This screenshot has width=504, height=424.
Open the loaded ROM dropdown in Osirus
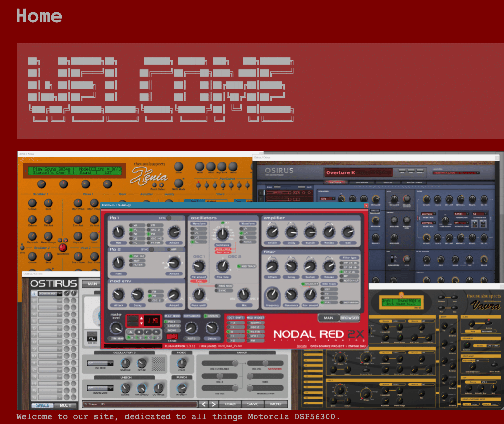456,173
